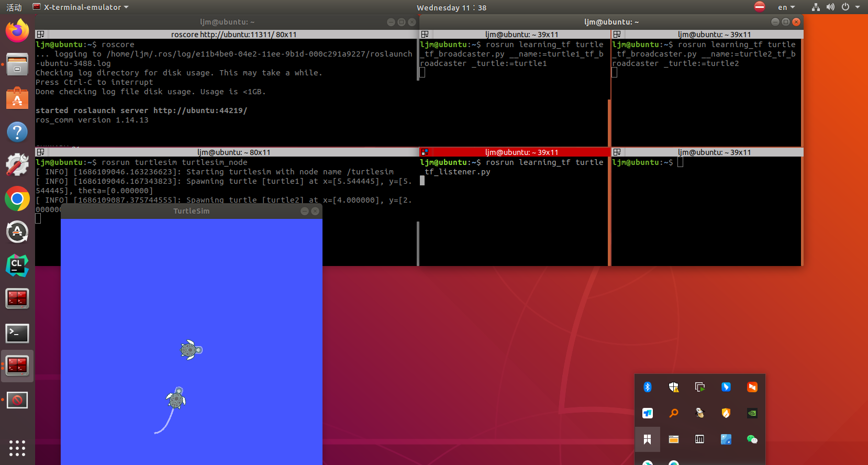
Task: Click the orange window tray icon
Action: click(x=674, y=439)
